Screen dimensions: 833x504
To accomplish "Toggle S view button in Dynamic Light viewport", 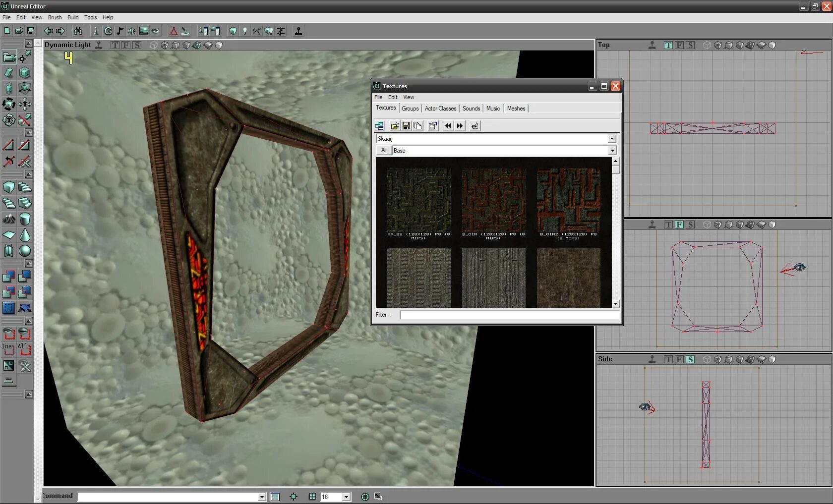I will [137, 45].
